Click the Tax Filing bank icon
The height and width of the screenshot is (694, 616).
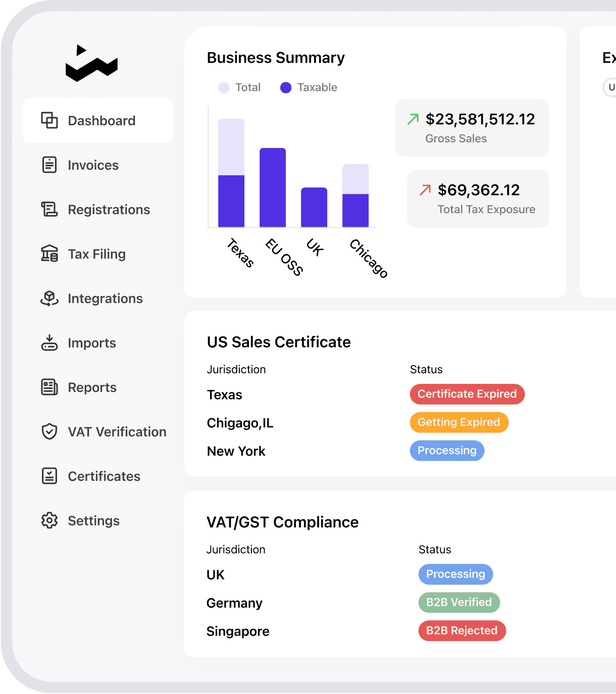coord(49,254)
